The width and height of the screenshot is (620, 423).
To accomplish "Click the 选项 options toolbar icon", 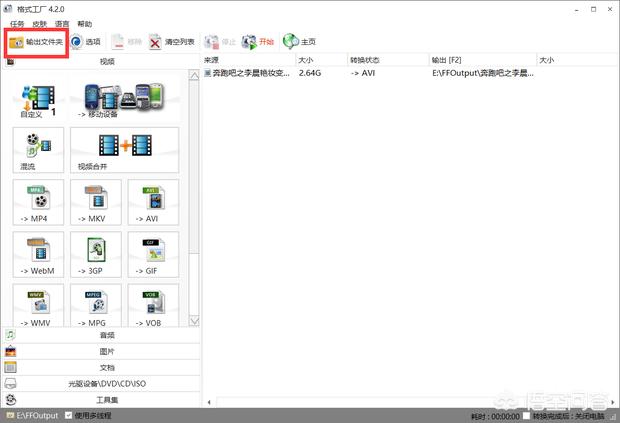I will click(85, 42).
